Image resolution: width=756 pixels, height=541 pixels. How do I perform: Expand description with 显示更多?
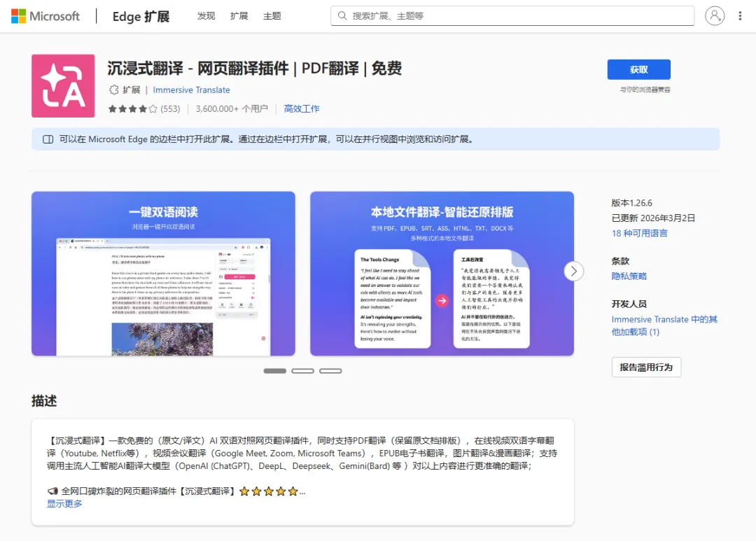[64, 503]
